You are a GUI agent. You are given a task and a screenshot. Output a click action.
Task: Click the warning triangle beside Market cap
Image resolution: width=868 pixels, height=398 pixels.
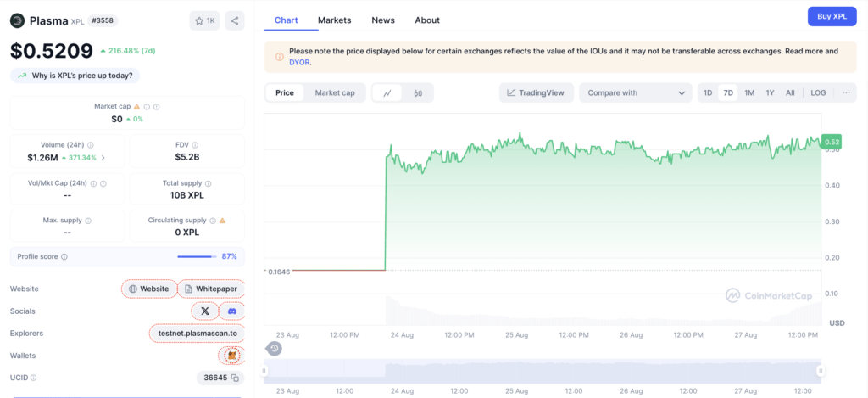[136, 106]
